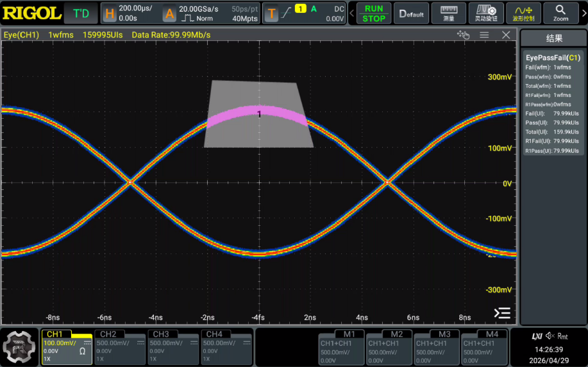Click the 14:26:39 clock time

point(549,350)
